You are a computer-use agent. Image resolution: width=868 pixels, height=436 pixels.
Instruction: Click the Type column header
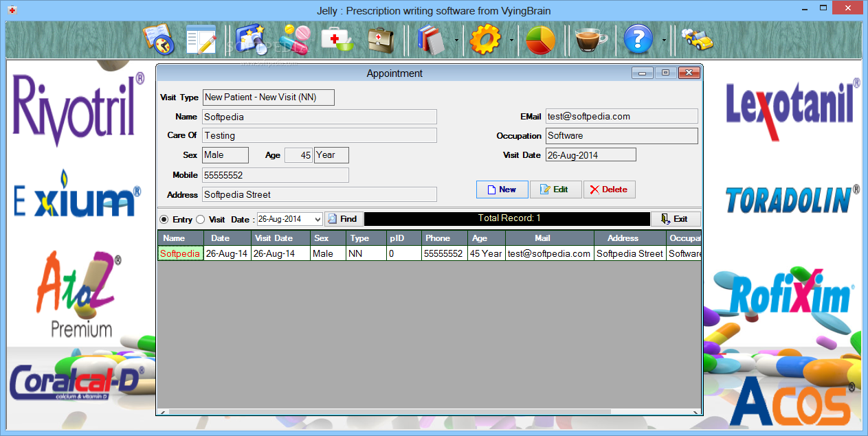[x=366, y=238]
